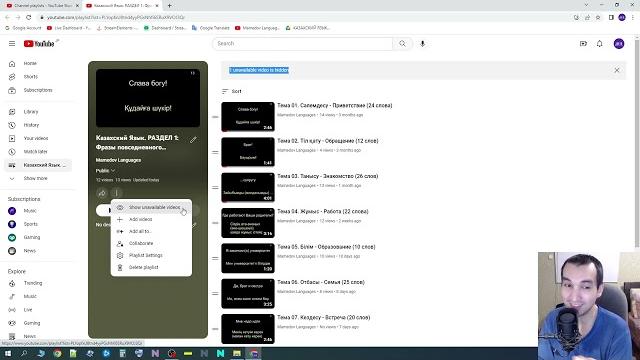Open the Create video icon
Viewport: 640px width, 360px height.
point(583,44)
